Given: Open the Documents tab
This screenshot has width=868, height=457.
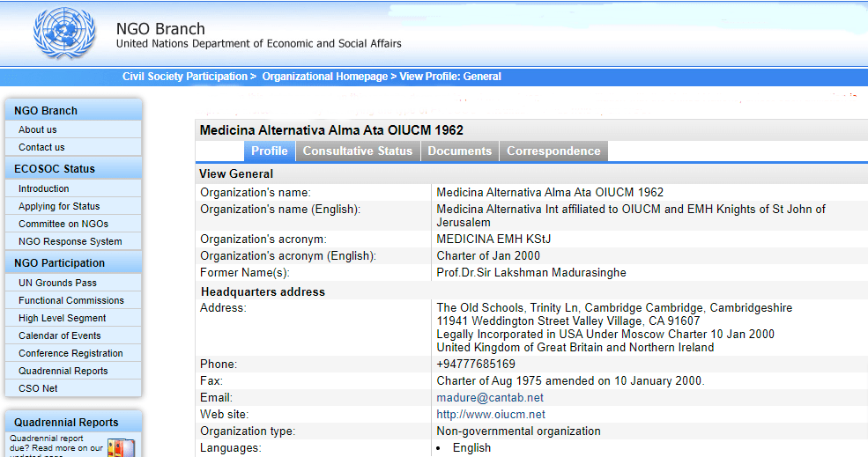Looking at the screenshot, I should pyautogui.click(x=459, y=151).
